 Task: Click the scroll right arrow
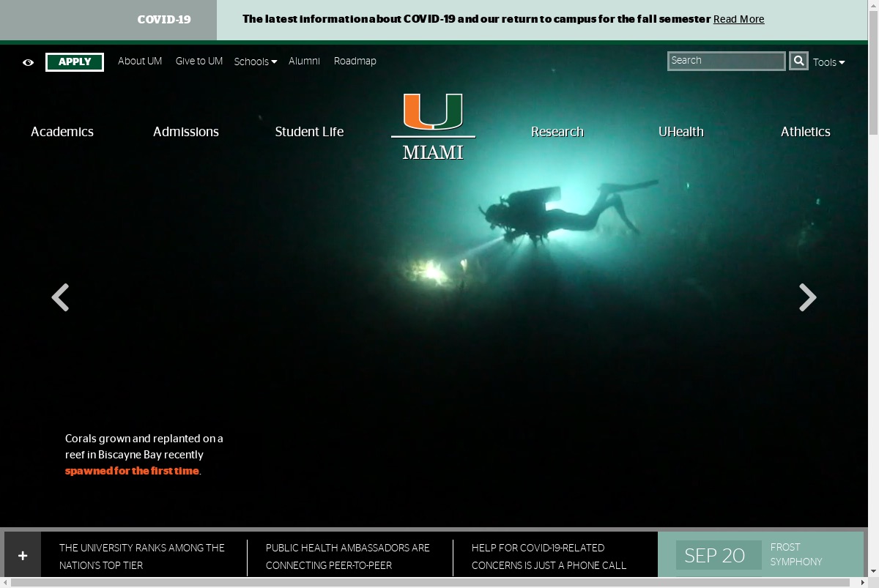pyautogui.click(x=861, y=582)
